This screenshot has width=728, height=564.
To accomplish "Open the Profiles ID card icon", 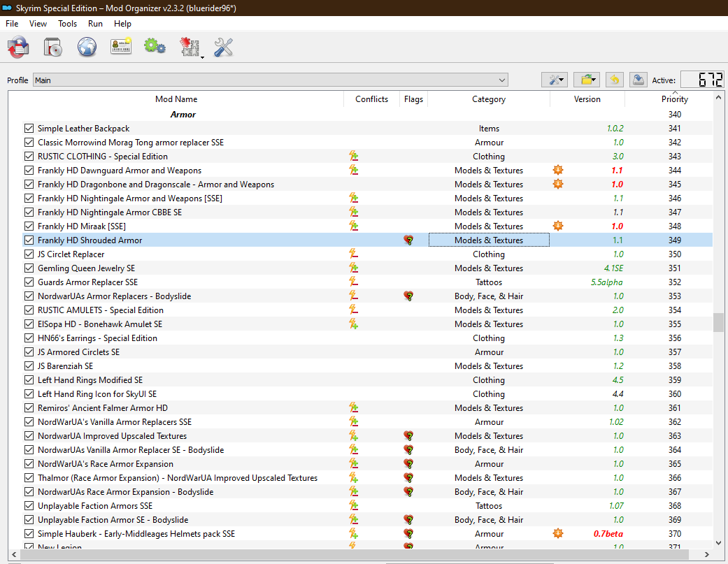I will (x=121, y=46).
